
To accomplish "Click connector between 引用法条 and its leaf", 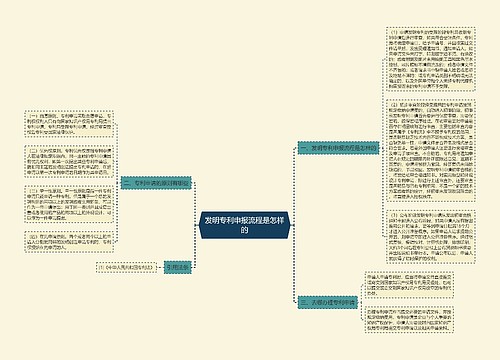I will [160, 267].
